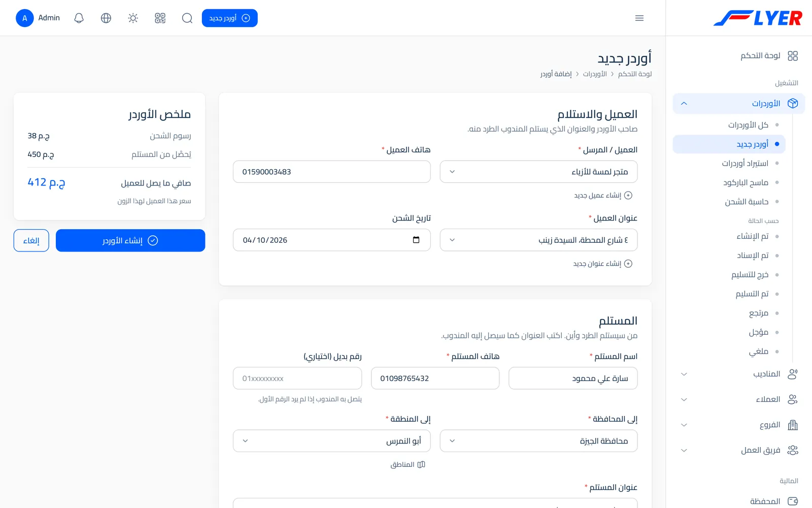The width and height of the screenshot is (812, 508).
Task: Expand the الفروع sidebar menu
Action: tap(739, 425)
